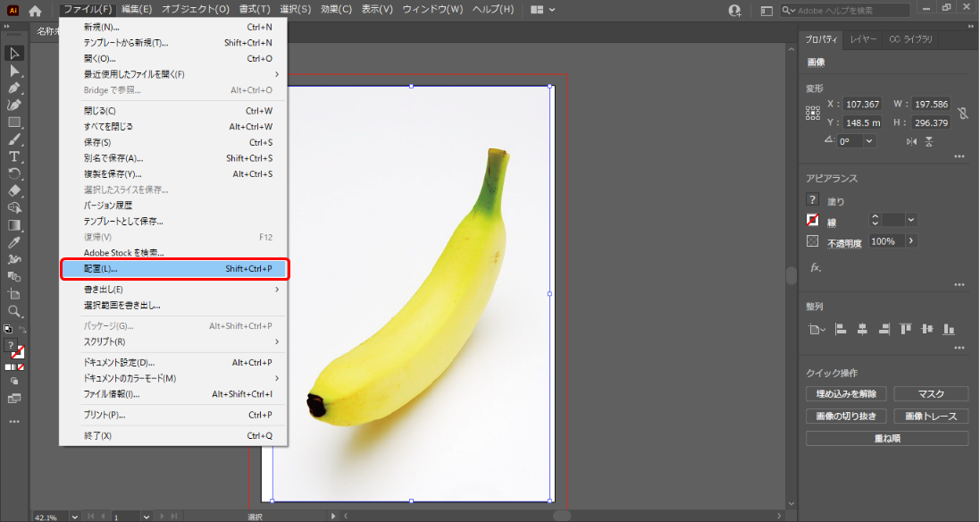This screenshot has width=980, height=522.
Task: Click the stroke color swatch (red slash)
Action: point(19,353)
